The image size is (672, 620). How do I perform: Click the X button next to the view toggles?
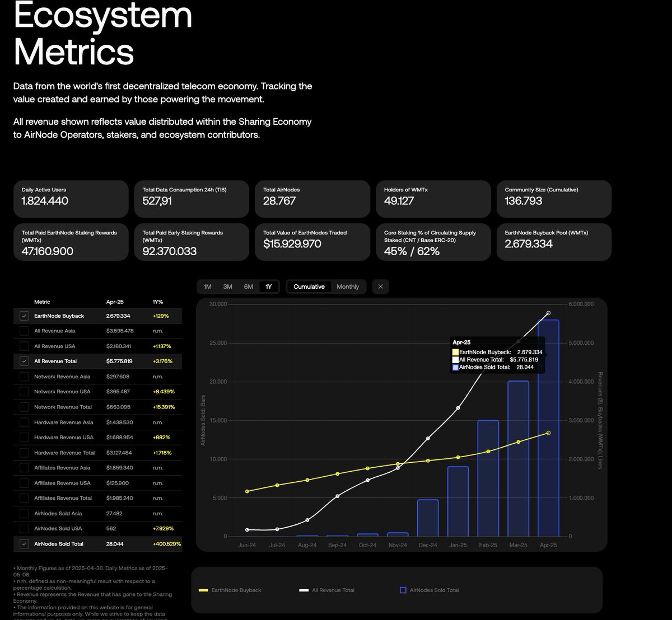tap(380, 286)
